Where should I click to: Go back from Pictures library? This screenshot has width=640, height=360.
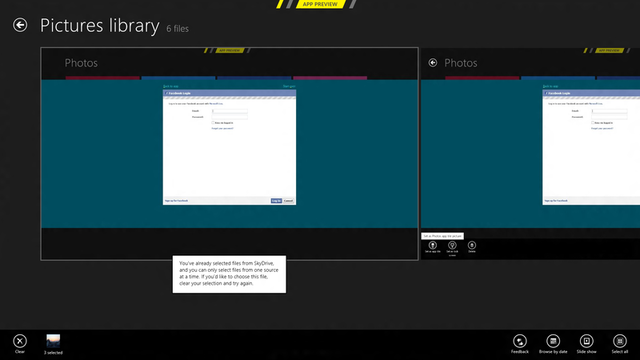tap(20, 25)
